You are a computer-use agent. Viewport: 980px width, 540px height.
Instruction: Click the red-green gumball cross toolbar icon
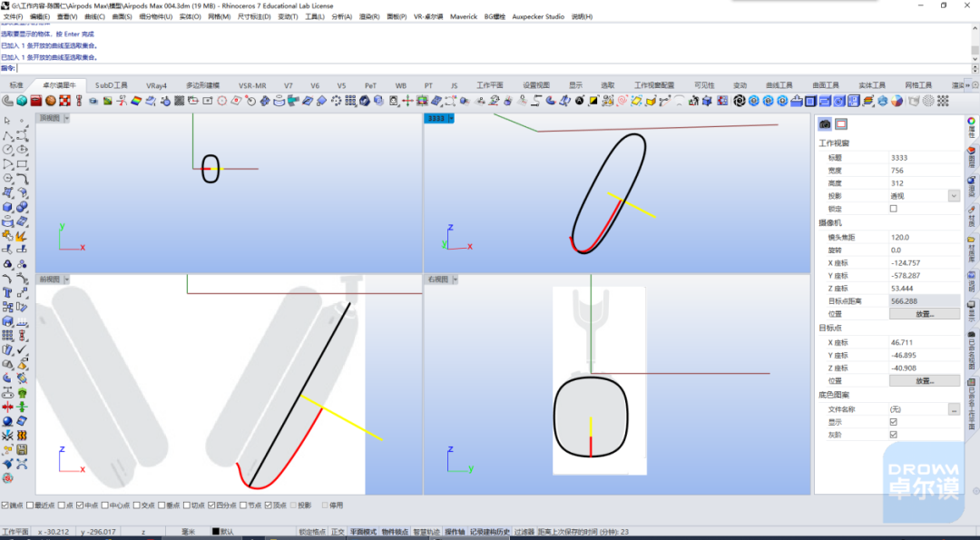pos(407,101)
